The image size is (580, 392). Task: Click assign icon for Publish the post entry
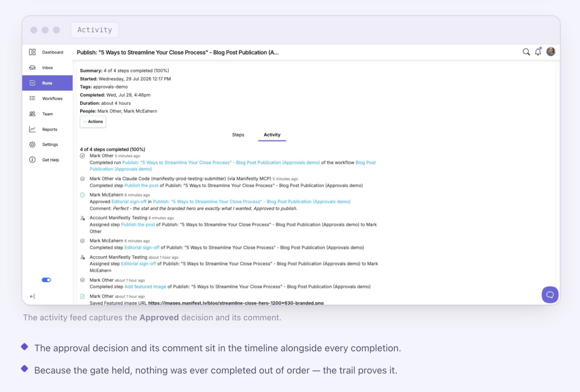pyautogui.click(x=83, y=218)
